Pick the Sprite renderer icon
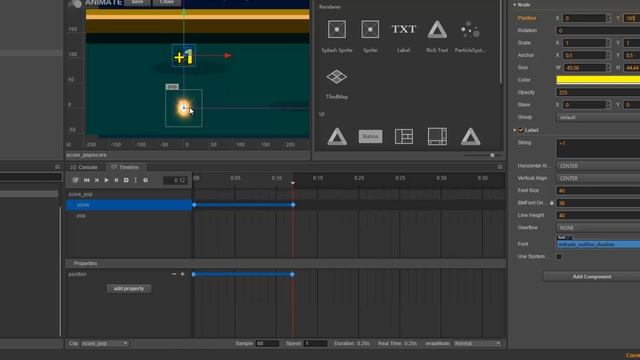The width and height of the screenshot is (640, 360). coord(370,29)
